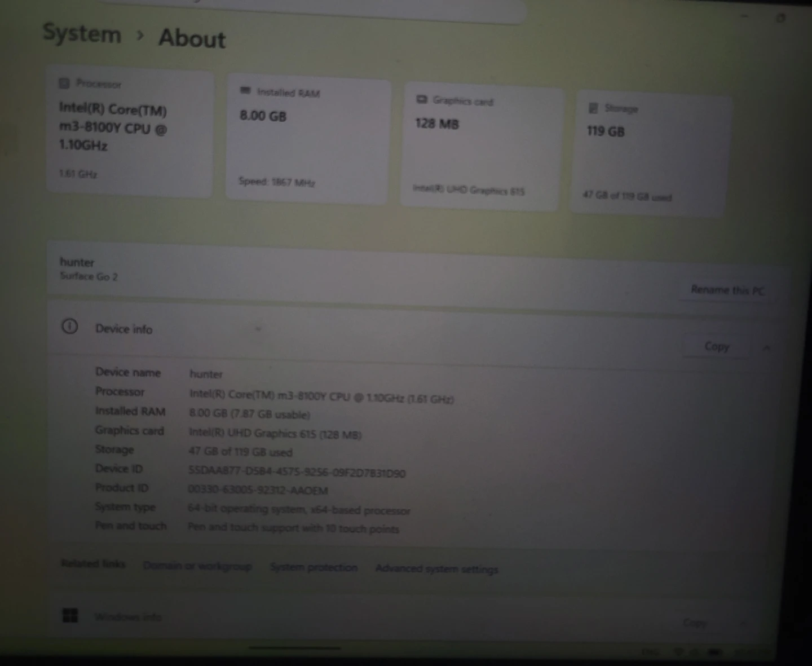Click the Windows logo beside Windows info
Viewport: 812px width, 666px height.
[x=70, y=615]
